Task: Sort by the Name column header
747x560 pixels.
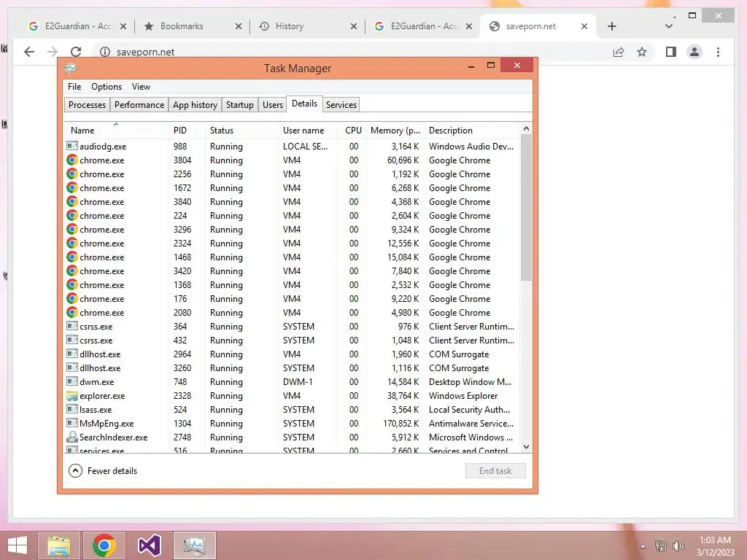Action: pyautogui.click(x=116, y=130)
